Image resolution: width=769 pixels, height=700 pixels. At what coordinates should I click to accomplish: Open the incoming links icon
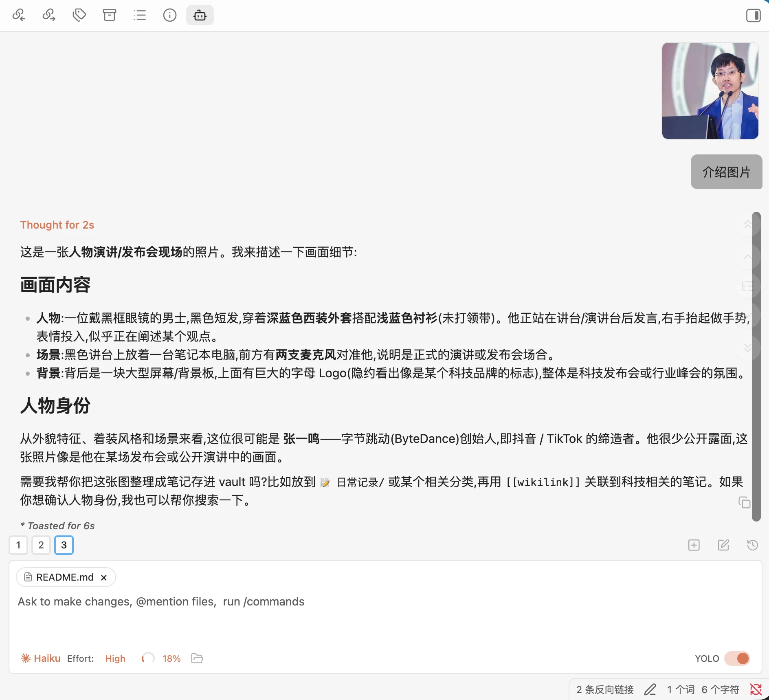click(x=19, y=15)
